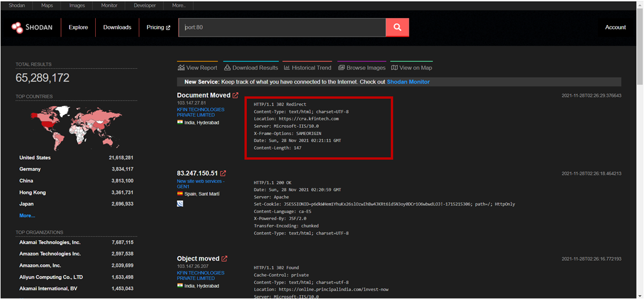Open the Shodan Monitor link in banner
This screenshot has height=299, width=644.
point(408,82)
